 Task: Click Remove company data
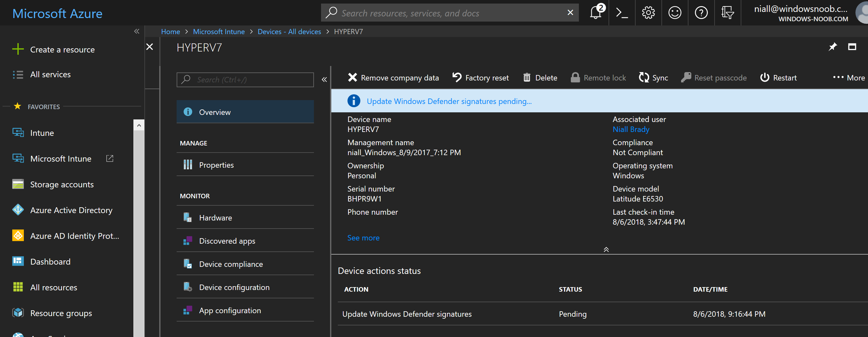pos(393,78)
